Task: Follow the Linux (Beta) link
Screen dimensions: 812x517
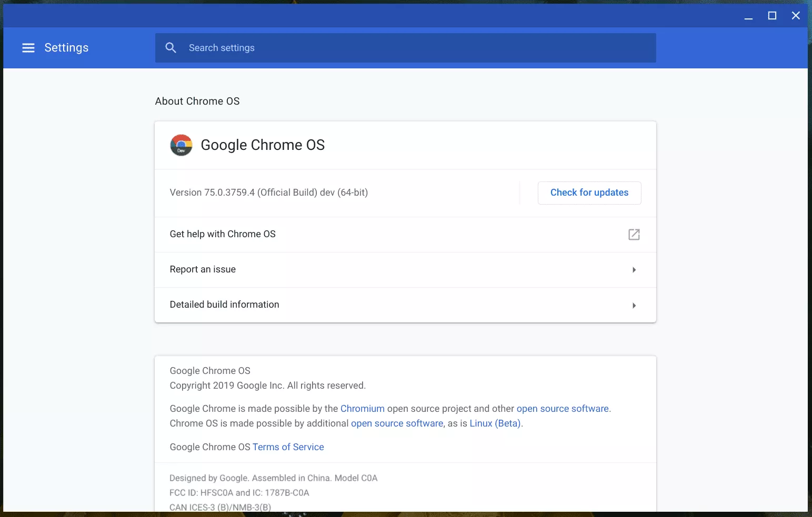Action: [495, 423]
